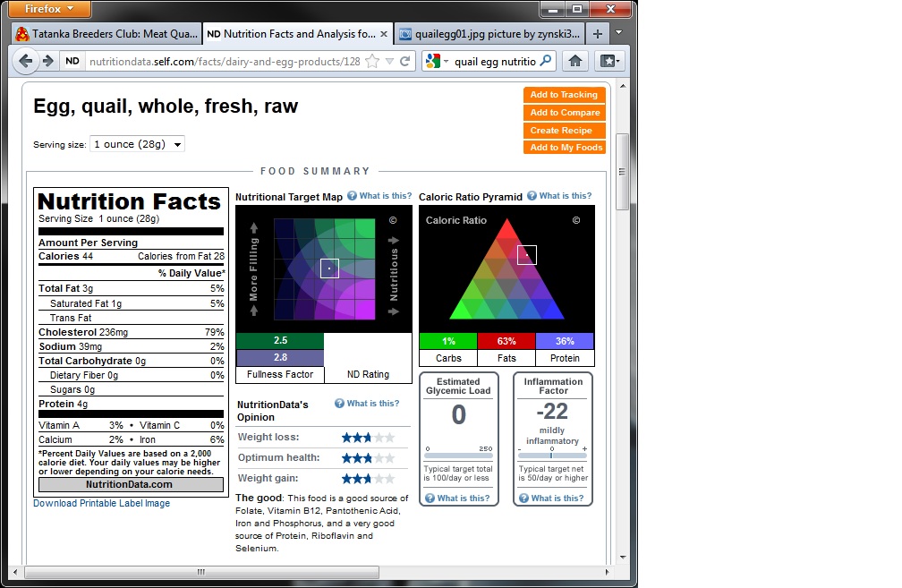The width and height of the screenshot is (902, 588).
Task: Click the Weight loss star rating
Action: tap(368, 438)
